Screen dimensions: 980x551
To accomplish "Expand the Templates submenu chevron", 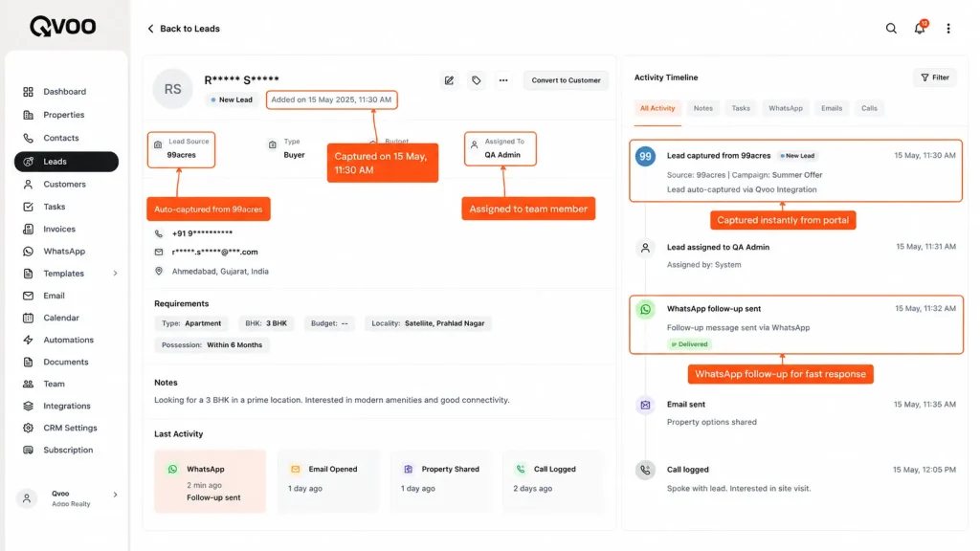I will tap(115, 274).
